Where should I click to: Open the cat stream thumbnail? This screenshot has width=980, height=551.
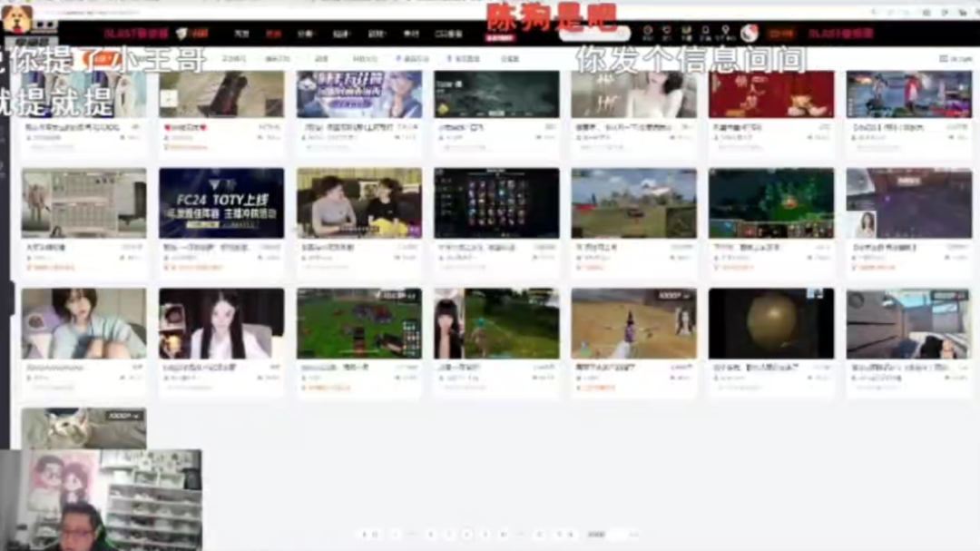[83, 428]
